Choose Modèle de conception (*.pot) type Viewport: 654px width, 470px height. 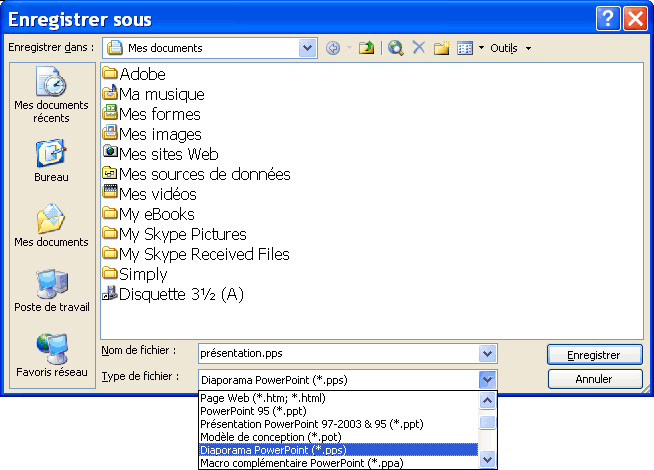pyautogui.click(x=338, y=437)
